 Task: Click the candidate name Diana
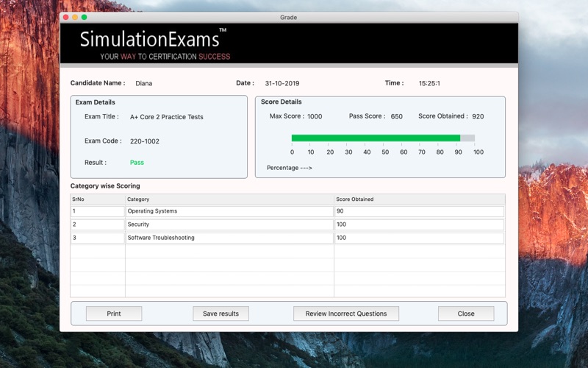[x=143, y=83]
